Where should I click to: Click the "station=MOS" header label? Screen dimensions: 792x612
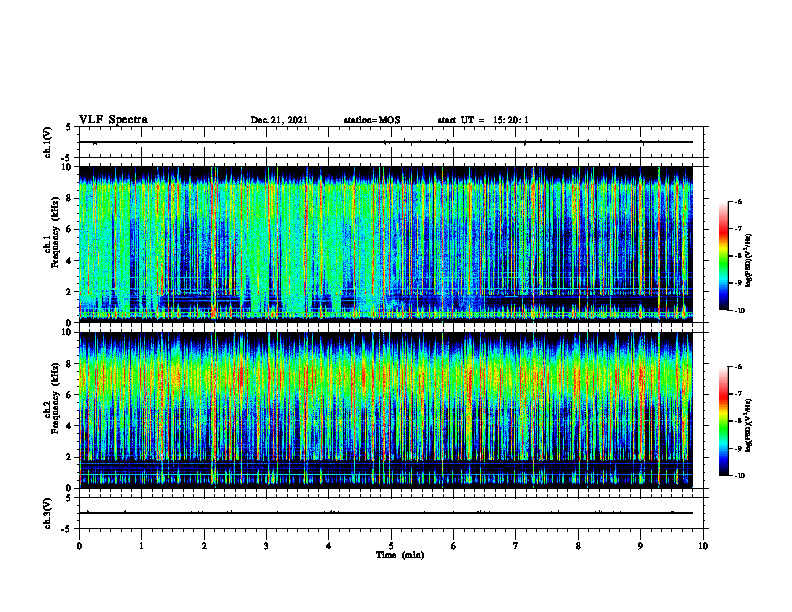[x=372, y=120]
